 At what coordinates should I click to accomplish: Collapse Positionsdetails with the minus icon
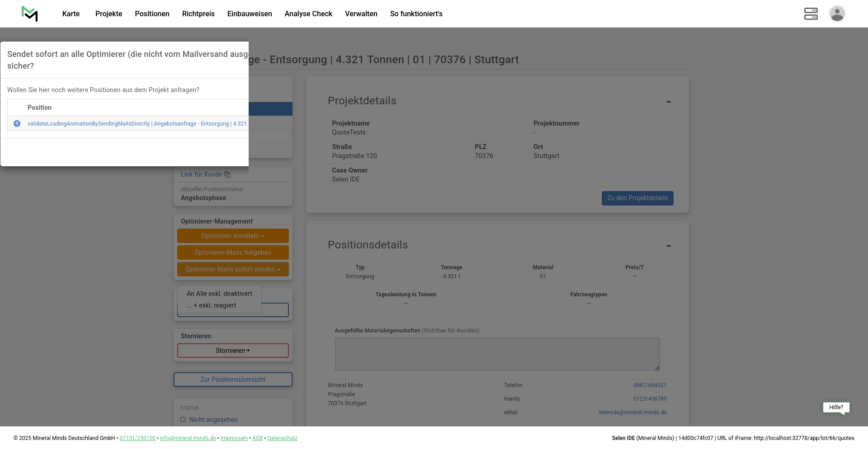[668, 246]
